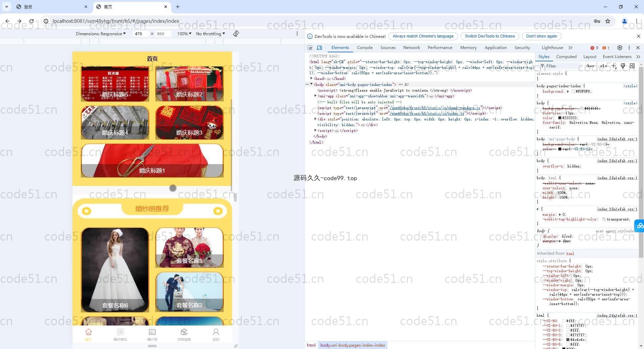This screenshot has height=349, width=644.
Task: Toggle the rendering paintbrush icon in Styles
Action: [623, 66]
